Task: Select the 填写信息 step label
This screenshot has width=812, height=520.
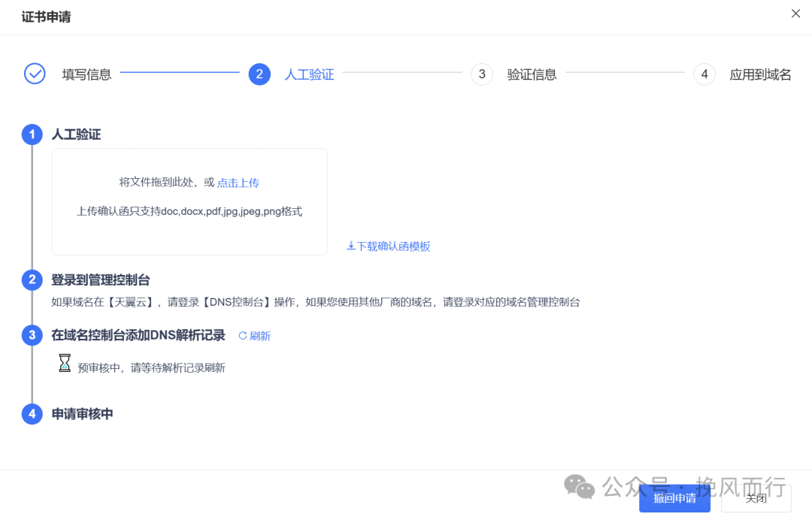Action: tap(86, 74)
